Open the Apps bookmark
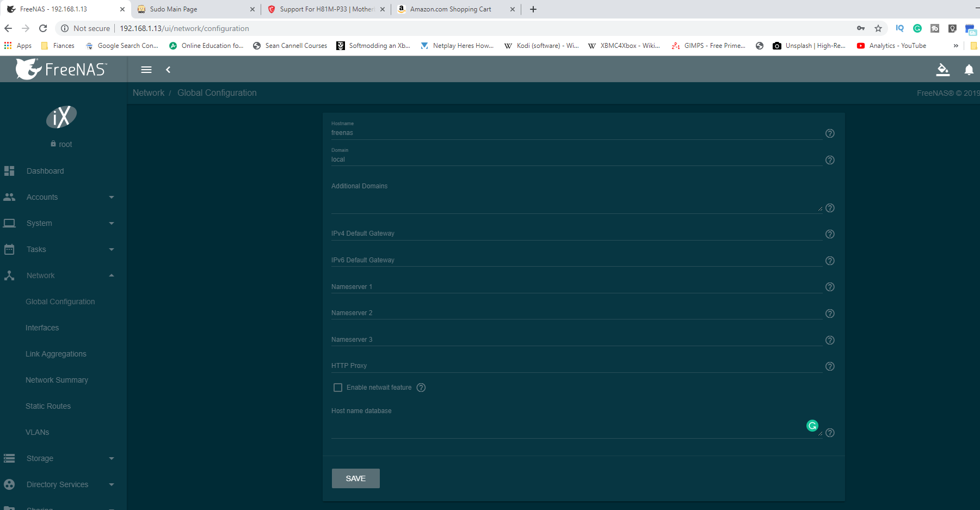This screenshot has width=980, height=510. [18, 46]
